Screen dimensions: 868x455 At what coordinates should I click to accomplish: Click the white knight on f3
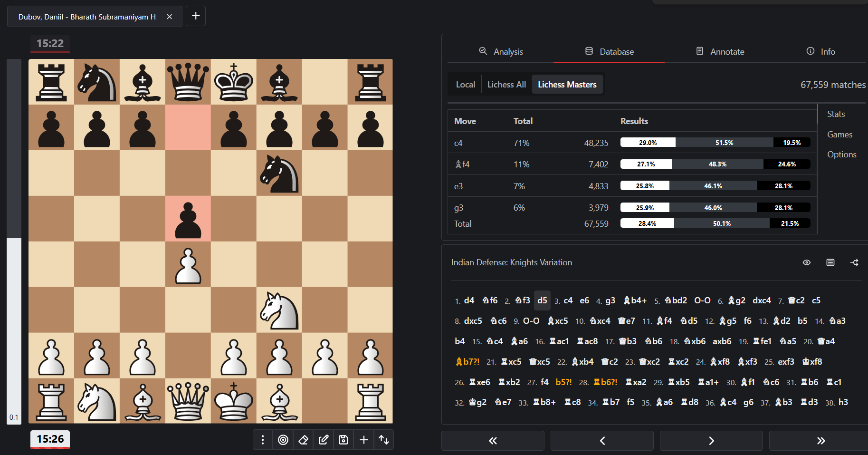(x=279, y=310)
